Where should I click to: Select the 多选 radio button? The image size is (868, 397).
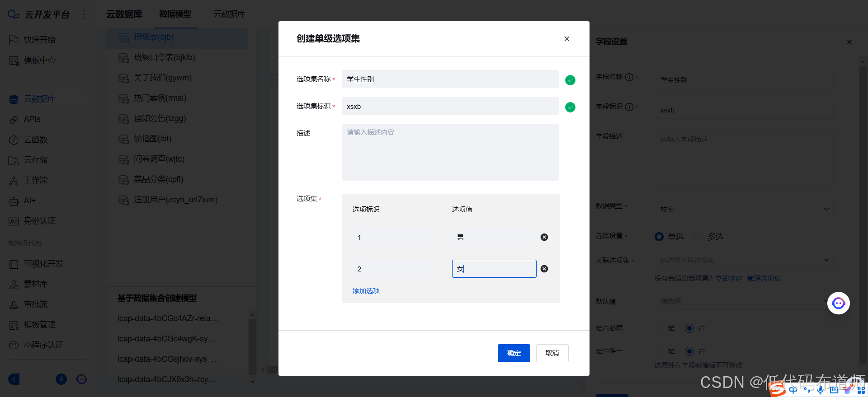pyautogui.click(x=698, y=237)
